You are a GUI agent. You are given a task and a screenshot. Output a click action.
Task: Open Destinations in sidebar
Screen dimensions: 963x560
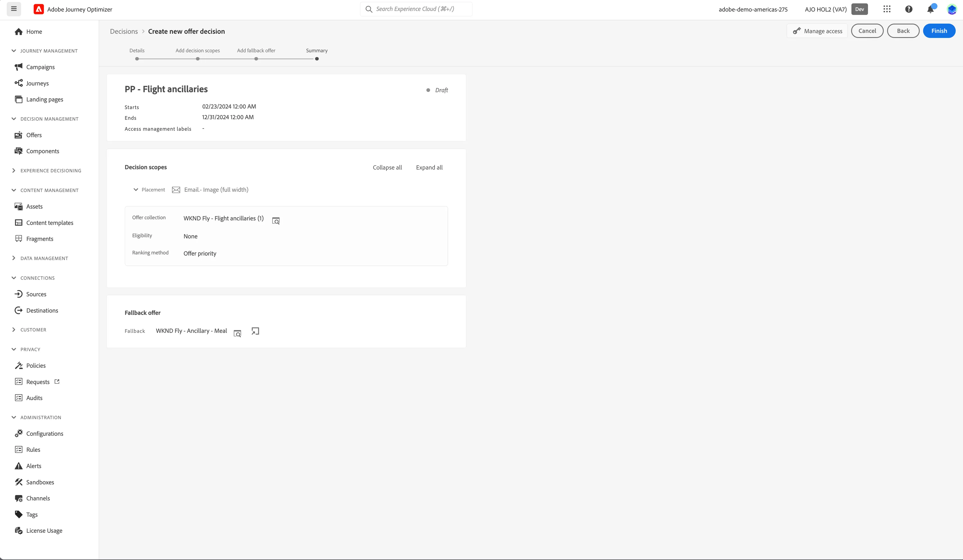tap(42, 310)
